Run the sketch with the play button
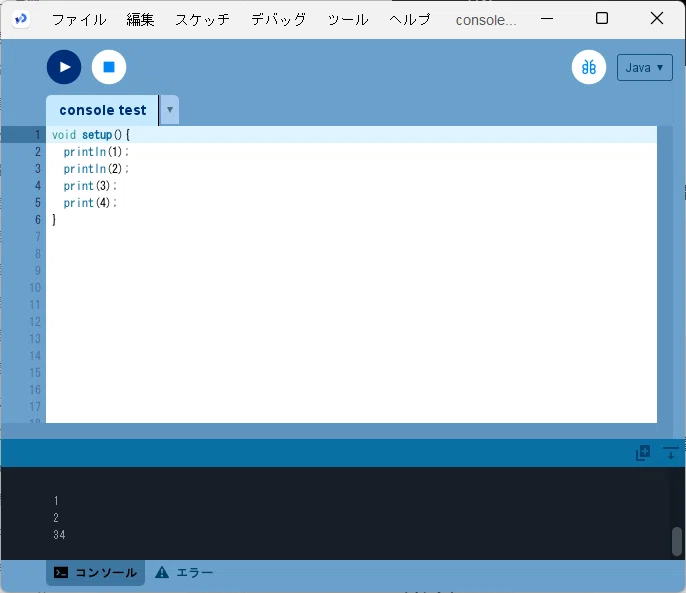 click(64, 67)
